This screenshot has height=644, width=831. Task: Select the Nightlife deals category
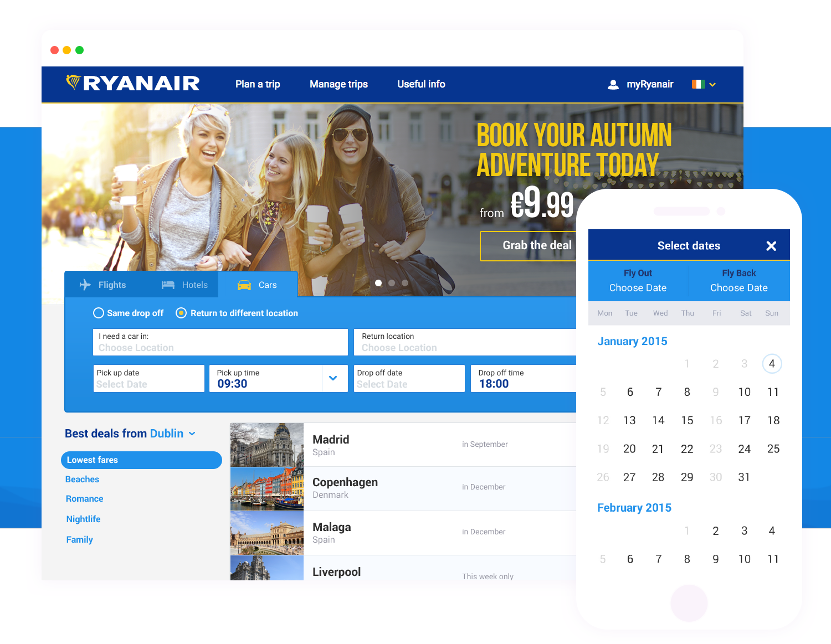83,519
